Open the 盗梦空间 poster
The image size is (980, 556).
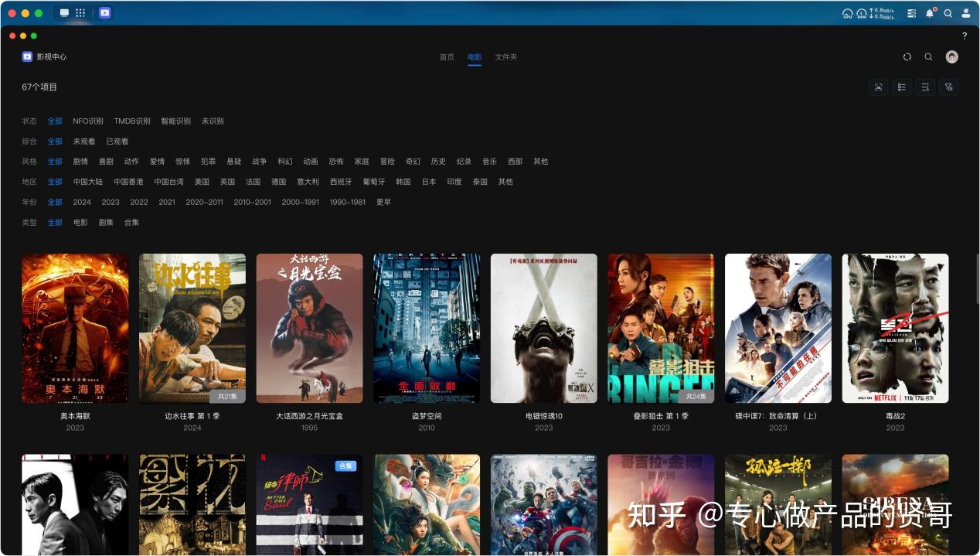point(427,328)
